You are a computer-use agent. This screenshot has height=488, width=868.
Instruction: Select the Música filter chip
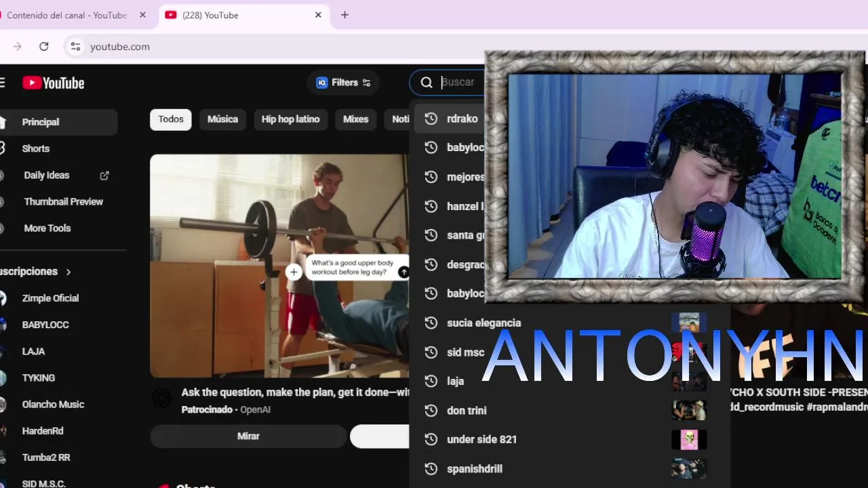222,119
